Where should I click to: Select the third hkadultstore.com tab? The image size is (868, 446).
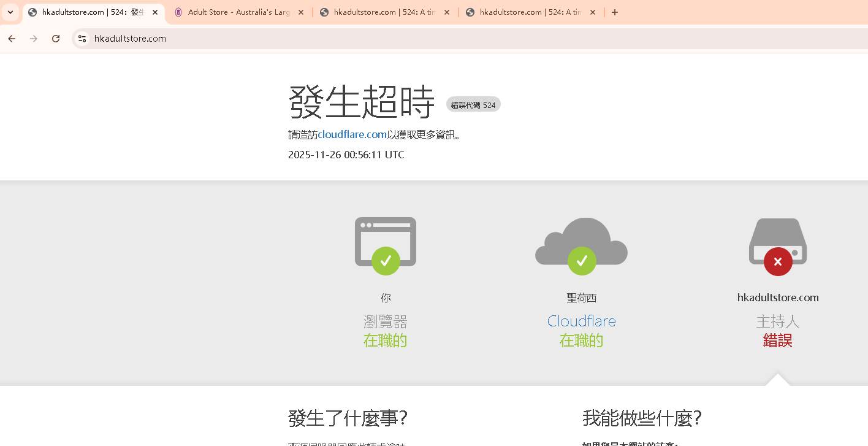[x=384, y=12]
